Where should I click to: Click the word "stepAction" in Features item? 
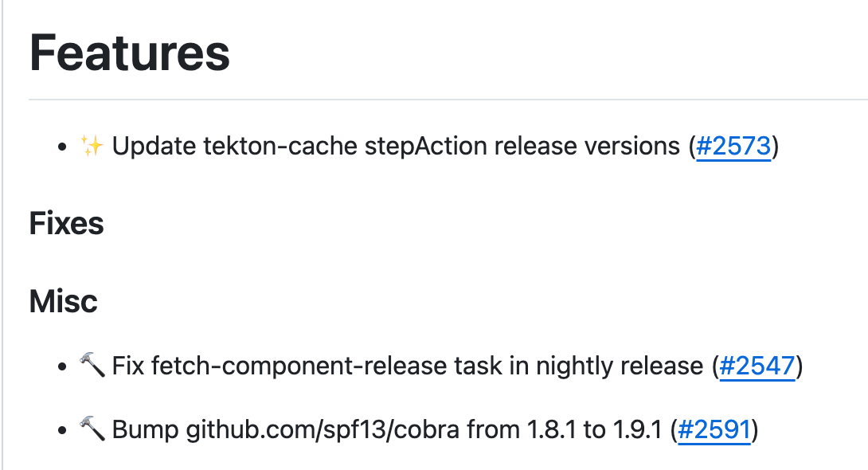click(436, 147)
